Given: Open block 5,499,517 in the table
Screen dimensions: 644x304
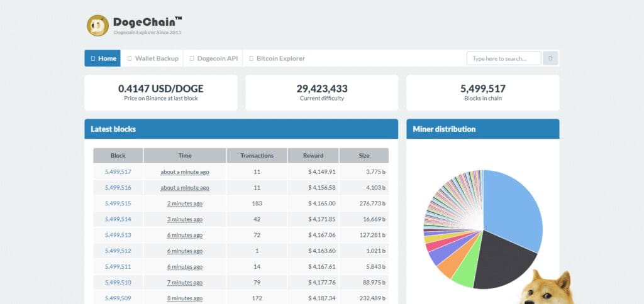Looking at the screenshot, I should point(118,172).
